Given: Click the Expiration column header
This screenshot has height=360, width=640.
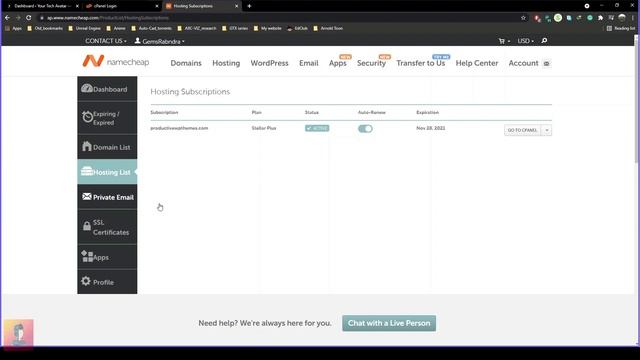Looking at the screenshot, I should click(427, 112).
